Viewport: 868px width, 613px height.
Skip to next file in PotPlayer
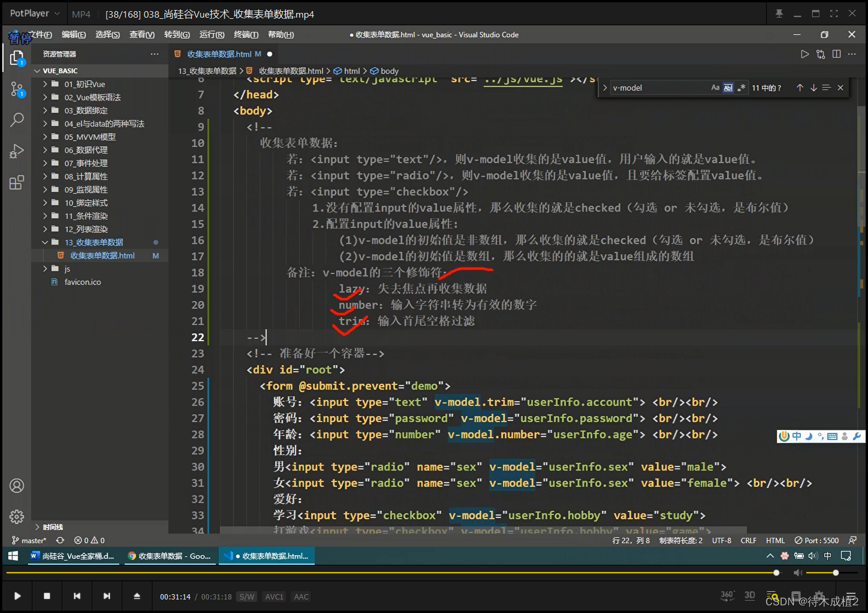[x=107, y=596]
